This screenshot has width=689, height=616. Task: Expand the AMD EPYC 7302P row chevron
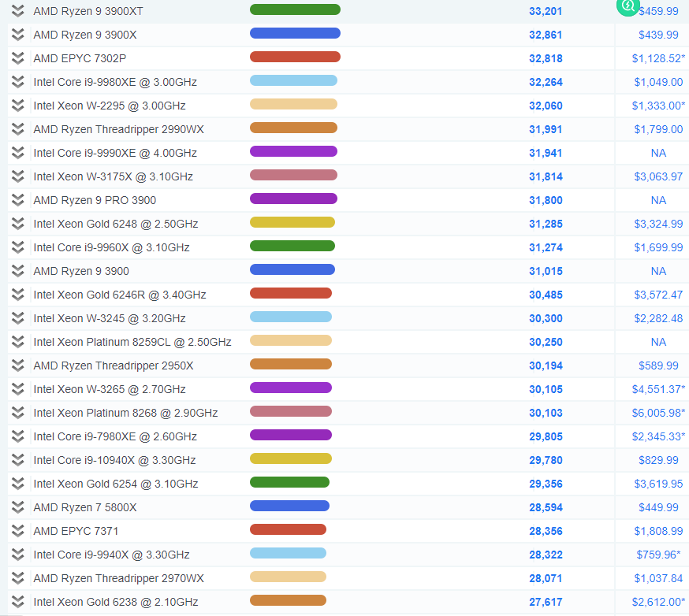tap(17, 58)
